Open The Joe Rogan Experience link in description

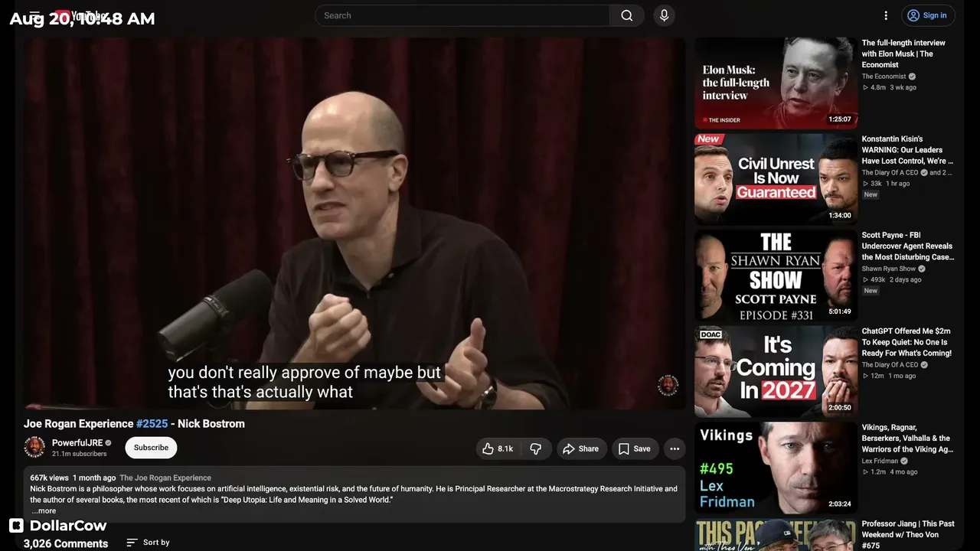(x=165, y=478)
